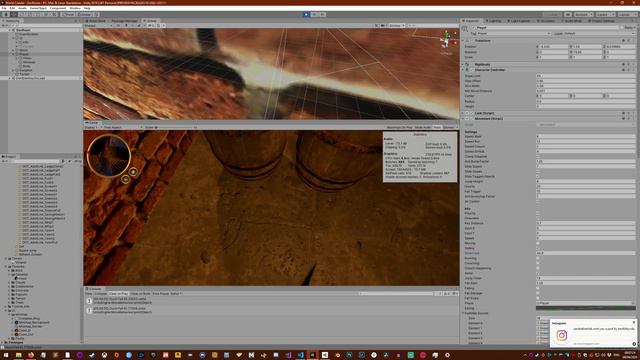The width and height of the screenshot is (640, 360).
Task: Toggle the Global handle rotation button
Action: 85,14
